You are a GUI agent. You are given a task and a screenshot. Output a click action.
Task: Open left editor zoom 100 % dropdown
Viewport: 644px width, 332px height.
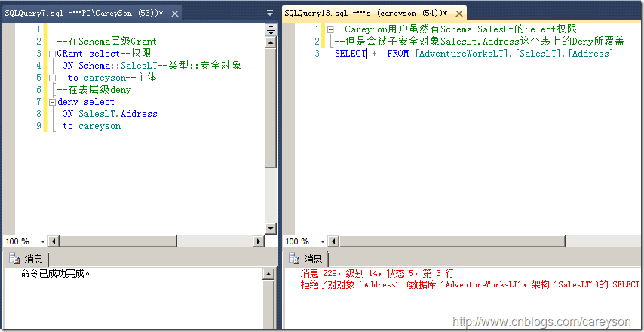point(43,241)
